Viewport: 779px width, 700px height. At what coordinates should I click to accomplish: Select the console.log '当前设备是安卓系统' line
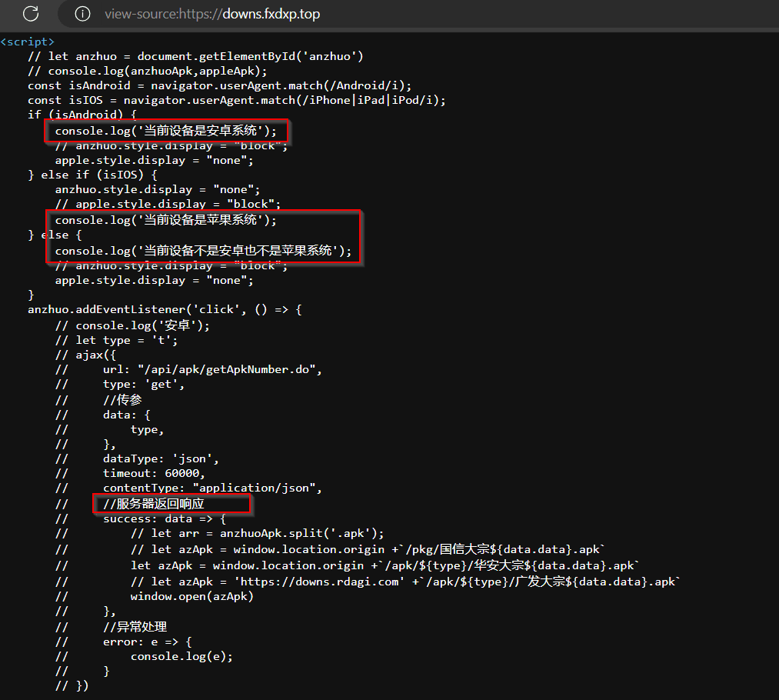click(165, 131)
